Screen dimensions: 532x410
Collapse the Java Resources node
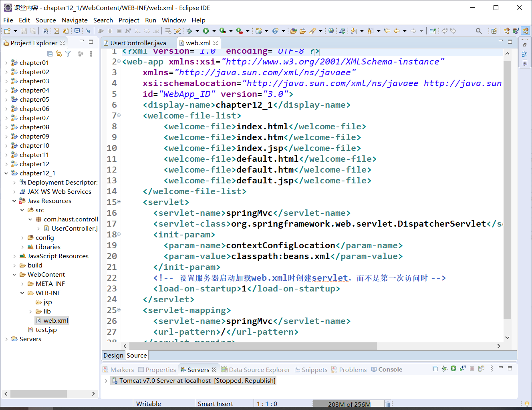(x=14, y=201)
